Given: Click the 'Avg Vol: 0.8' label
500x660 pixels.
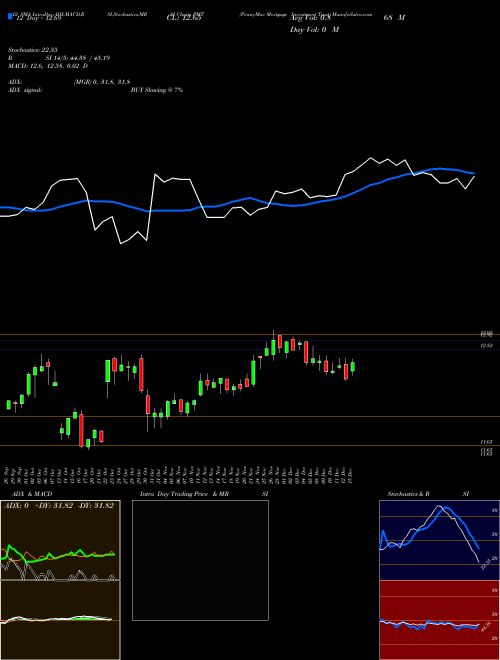Looking at the screenshot, I should 311,18.
